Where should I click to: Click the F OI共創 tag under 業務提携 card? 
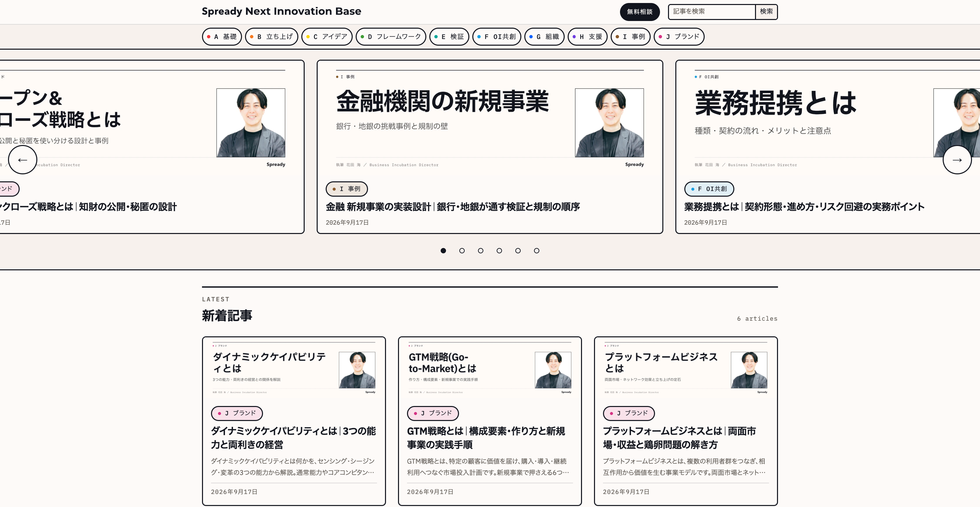pyautogui.click(x=709, y=189)
